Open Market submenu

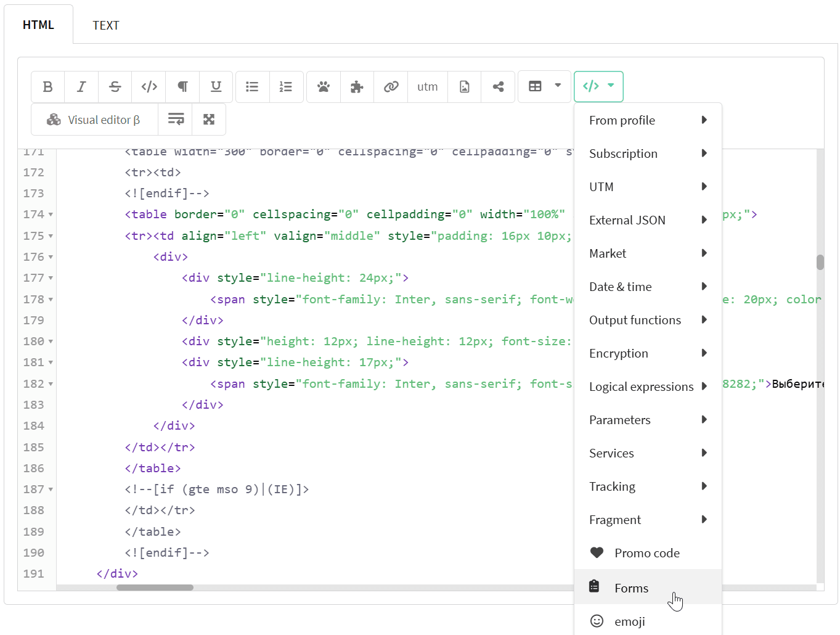[x=648, y=253]
